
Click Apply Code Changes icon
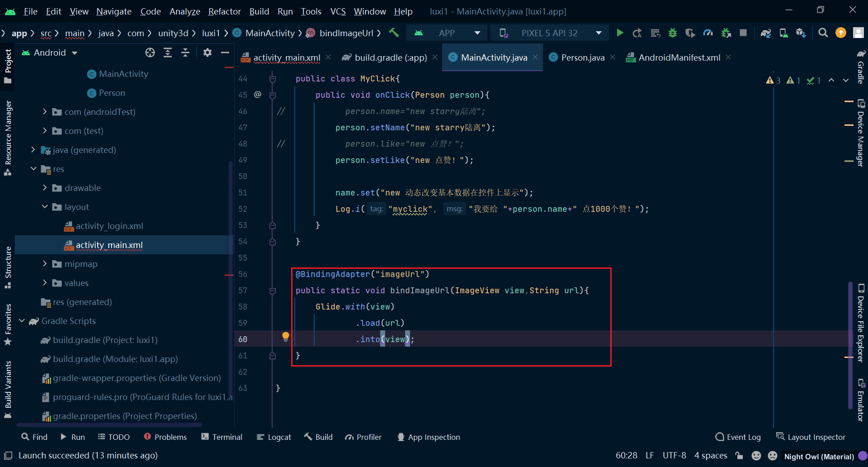[655, 33]
